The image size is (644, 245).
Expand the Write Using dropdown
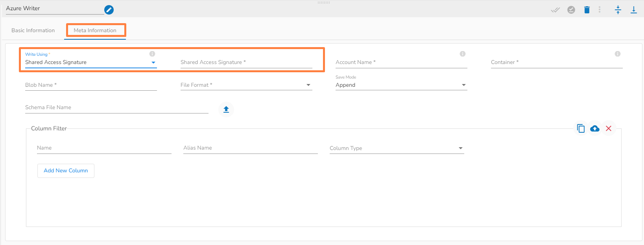pos(153,62)
